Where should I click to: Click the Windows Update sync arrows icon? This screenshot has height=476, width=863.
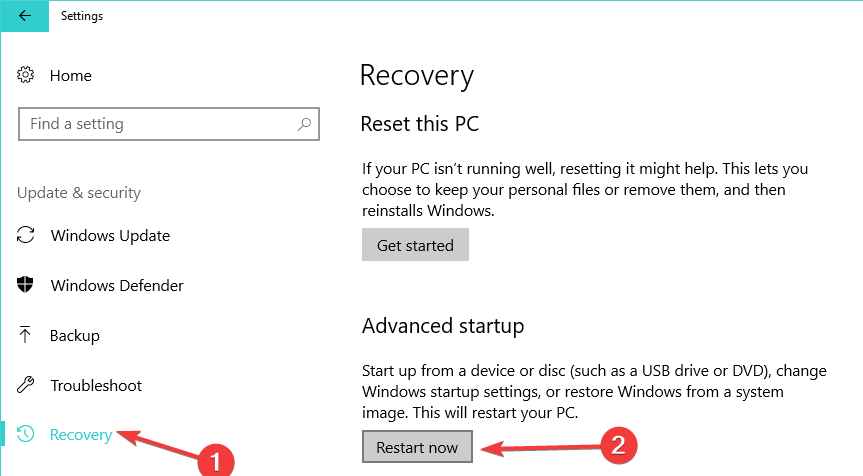pos(26,236)
